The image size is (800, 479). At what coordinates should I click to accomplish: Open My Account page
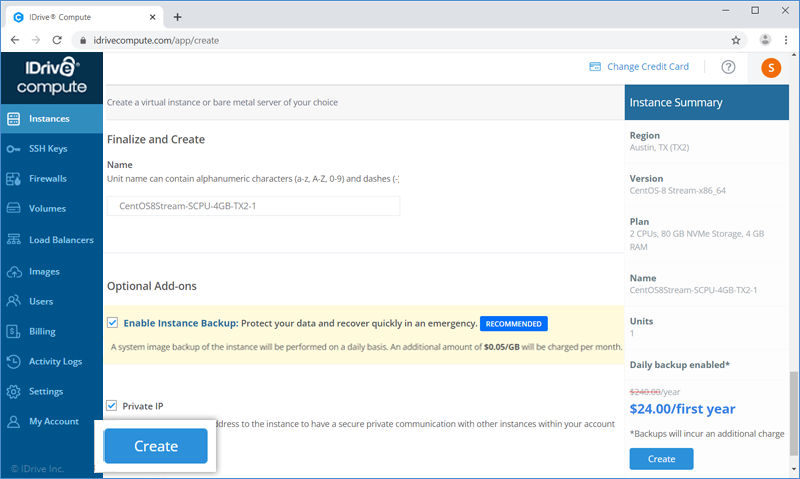point(52,422)
